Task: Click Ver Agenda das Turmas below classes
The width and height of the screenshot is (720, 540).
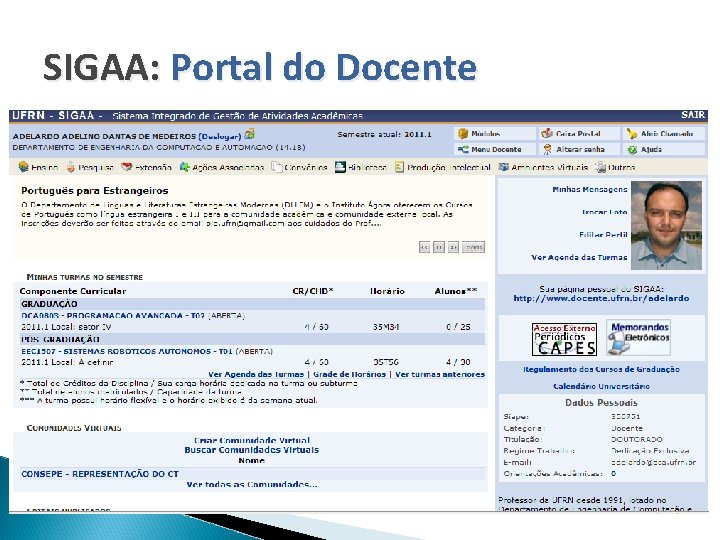Action: 256,374
